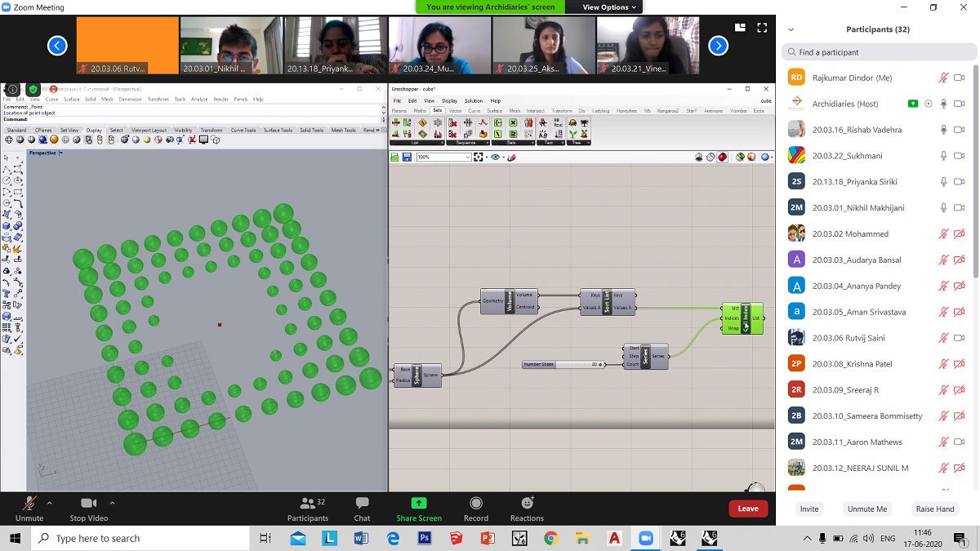This screenshot has width=980, height=551.
Task: Switch to the Vector tab in Grasshopper
Action: pos(456,110)
